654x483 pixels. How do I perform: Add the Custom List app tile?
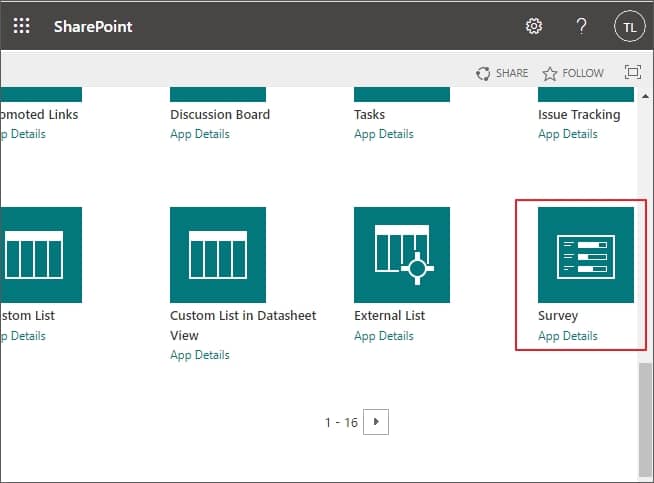(41, 255)
